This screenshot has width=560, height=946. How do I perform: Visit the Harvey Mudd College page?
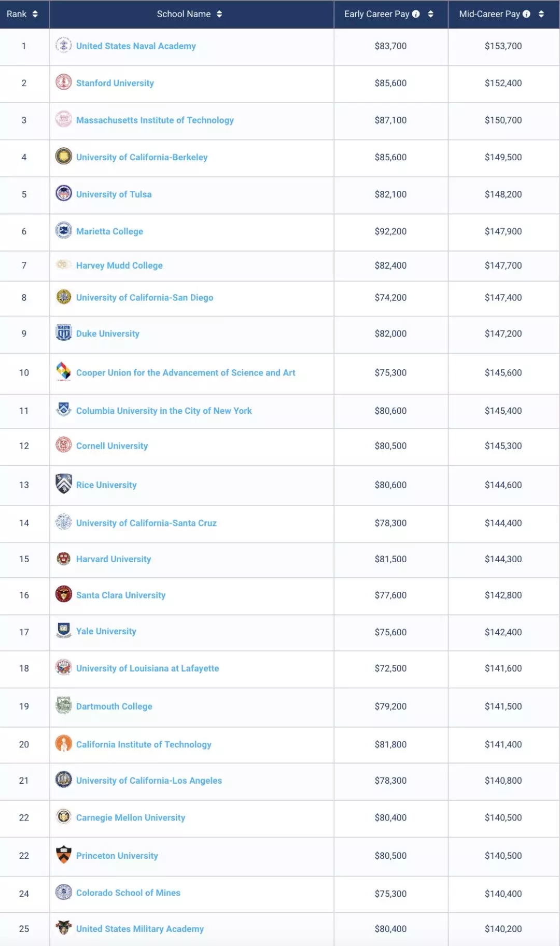pos(119,266)
